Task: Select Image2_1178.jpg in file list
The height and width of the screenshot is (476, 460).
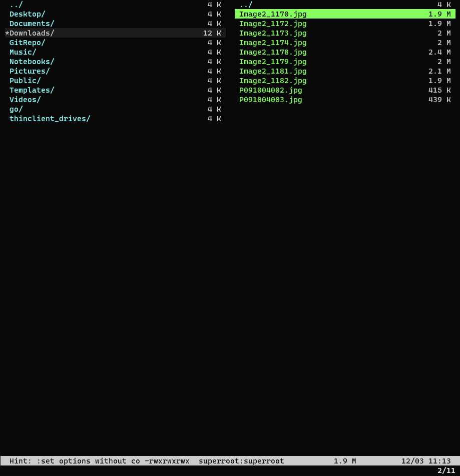Action: (345, 52)
